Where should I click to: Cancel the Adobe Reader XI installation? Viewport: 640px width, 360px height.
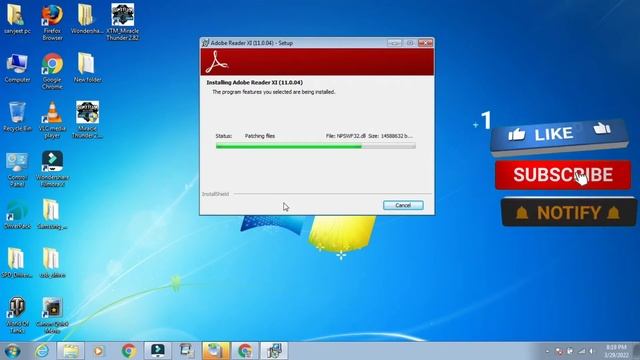[403, 205]
